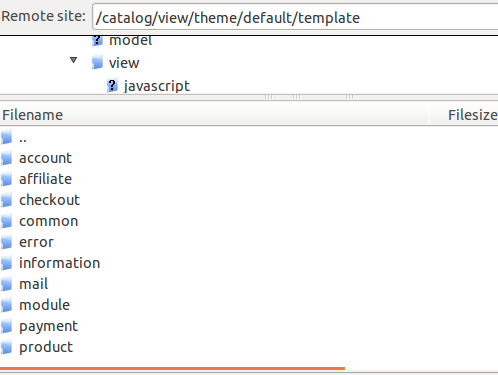The height and width of the screenshot is (375, 498).
Task: Click the folder icon next to mail
Action: 6,284
